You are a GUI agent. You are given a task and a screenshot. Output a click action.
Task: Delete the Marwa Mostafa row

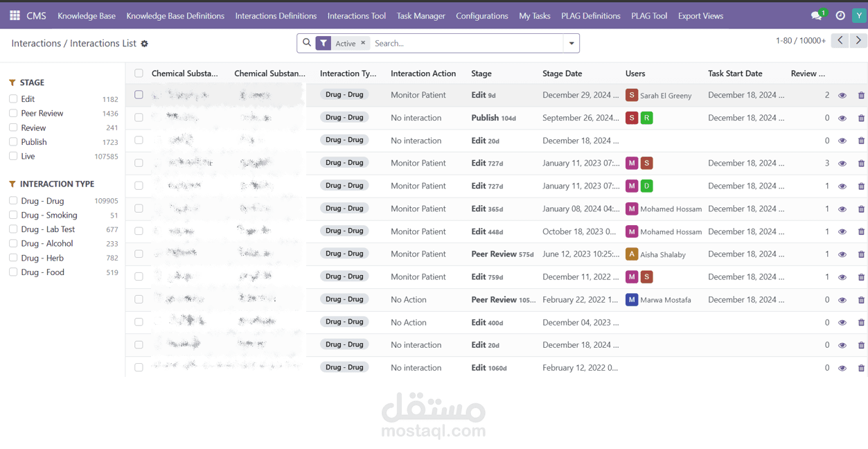click(861, 300)
